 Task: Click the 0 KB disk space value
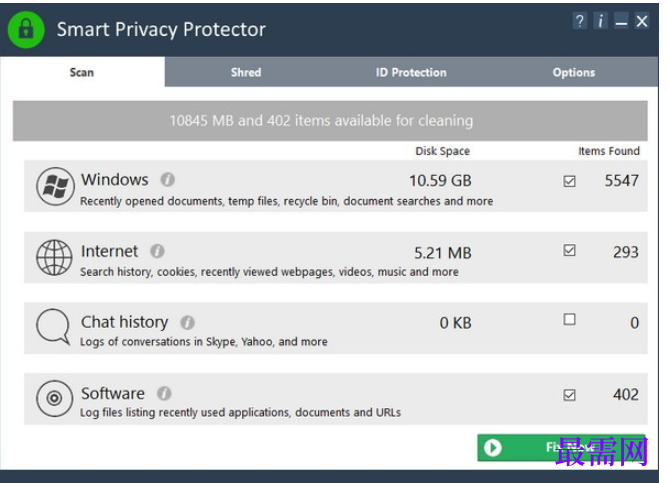tap(456, 323)
